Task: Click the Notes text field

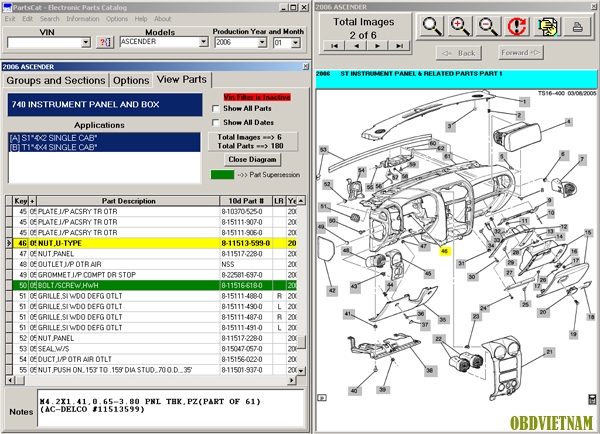Action: pyautogui.click(x=171, y=408)
